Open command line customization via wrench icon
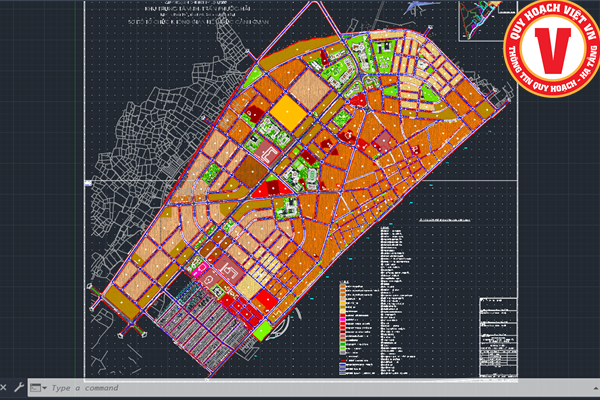 (19, 387)
